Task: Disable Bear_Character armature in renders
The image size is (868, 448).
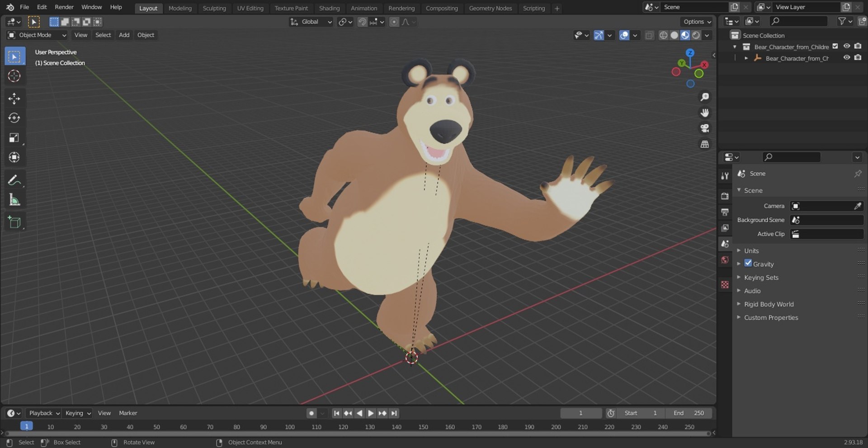Action: pyautogui.click(x=858, y=58)
